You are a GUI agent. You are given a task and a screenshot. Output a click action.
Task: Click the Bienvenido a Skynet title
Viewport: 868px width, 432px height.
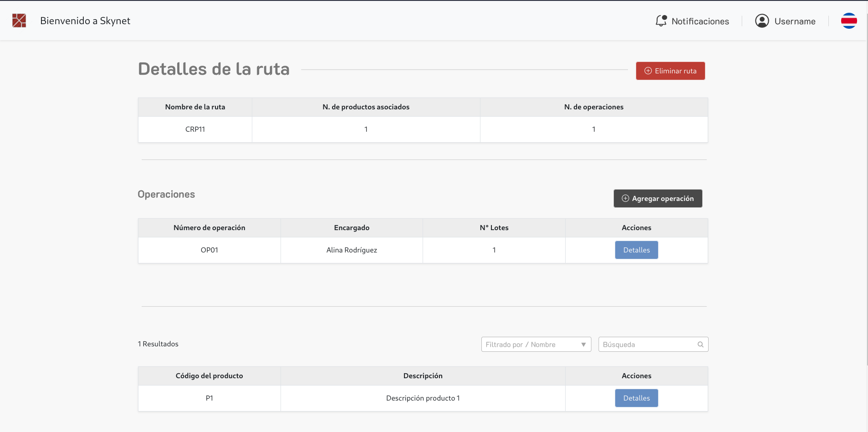point(85,21)
